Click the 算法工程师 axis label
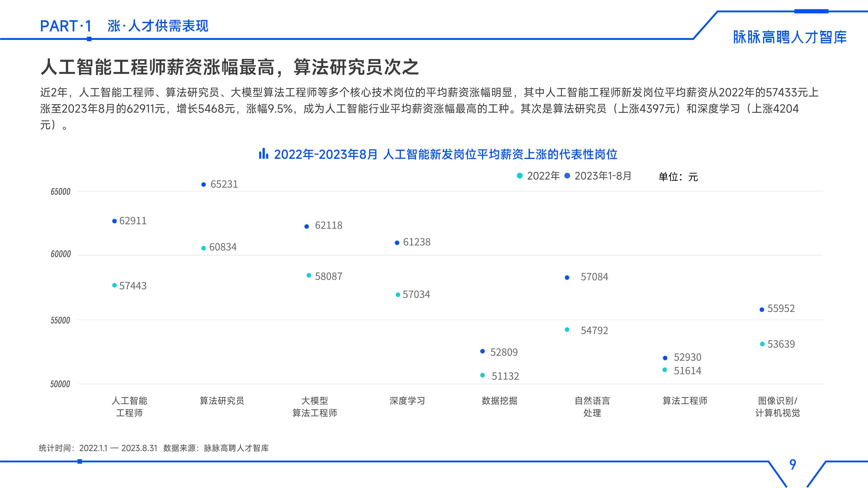This screenshot has width=868, height=488. click(685, 401)
